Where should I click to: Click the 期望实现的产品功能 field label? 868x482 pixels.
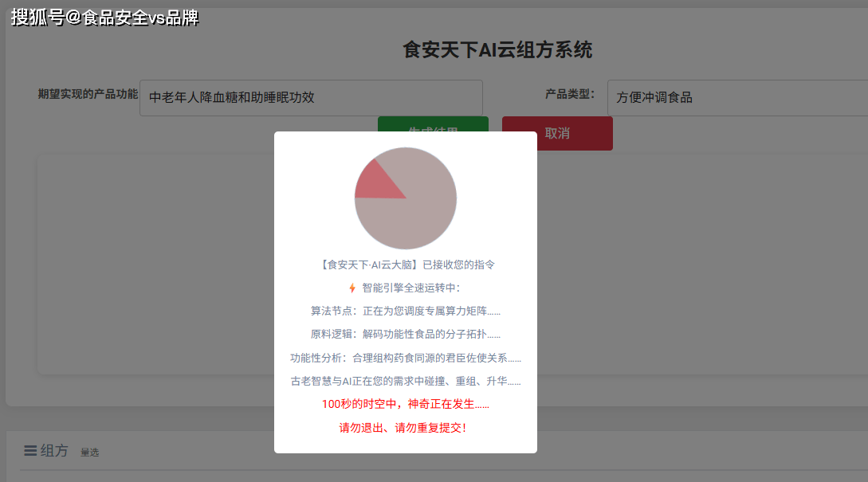[x=88, y=94]
